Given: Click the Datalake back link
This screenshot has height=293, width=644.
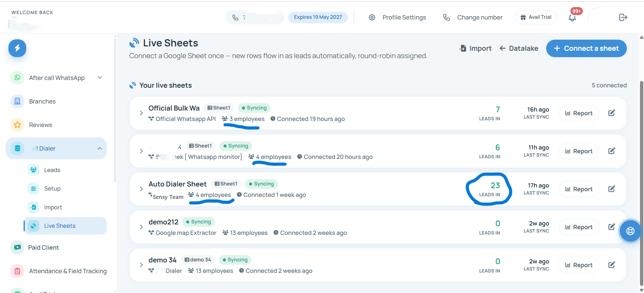Looking at the screenshot, I should (519, 48).
